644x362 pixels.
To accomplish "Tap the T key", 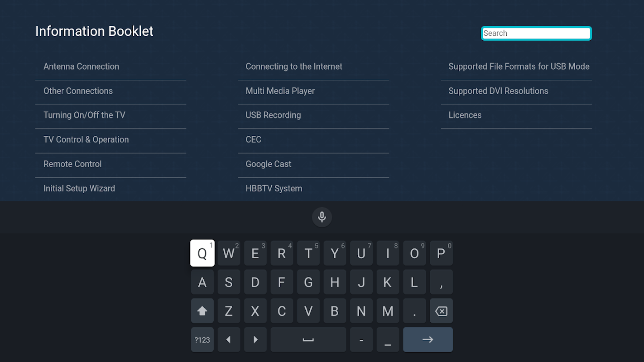I will click(x=308, y=253).
